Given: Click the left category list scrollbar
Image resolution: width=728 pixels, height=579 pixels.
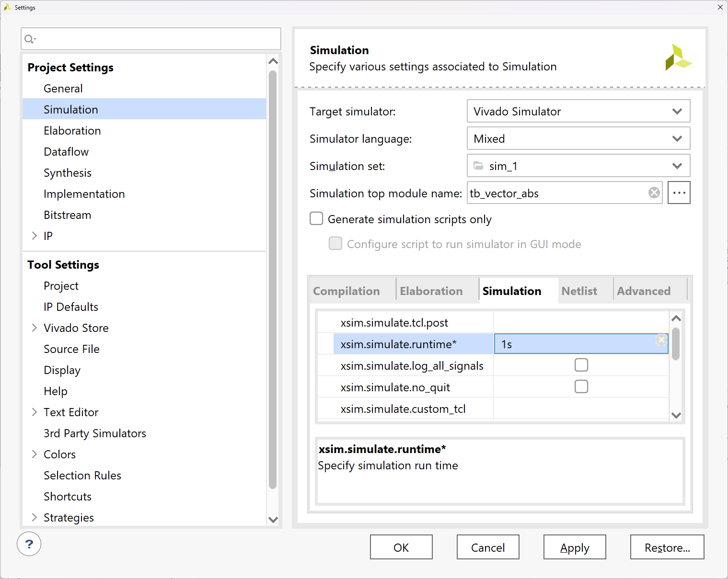Looking at the screenshot, I should tap(273, 280).
